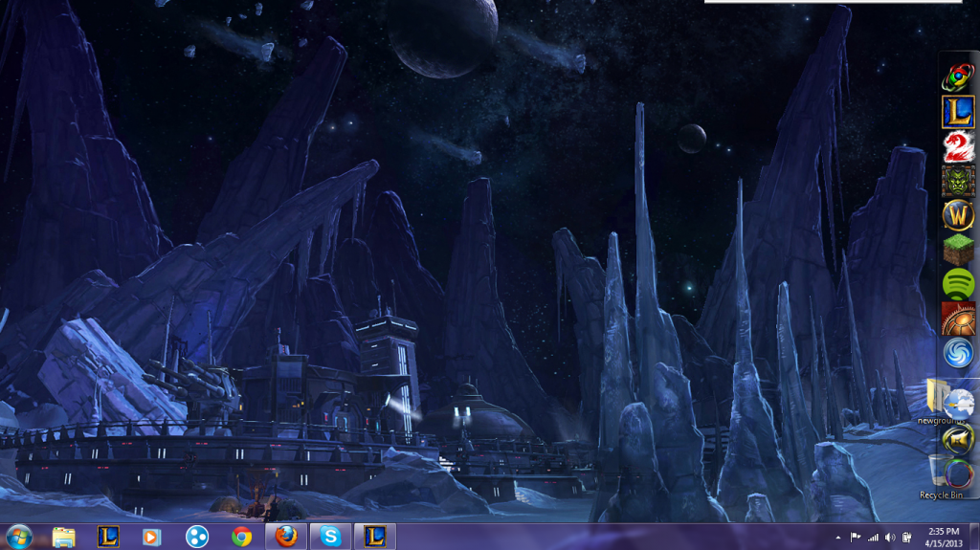980x550 pixels.
Task: Select the Recycle Bin desktop icon
Action: 940,477
